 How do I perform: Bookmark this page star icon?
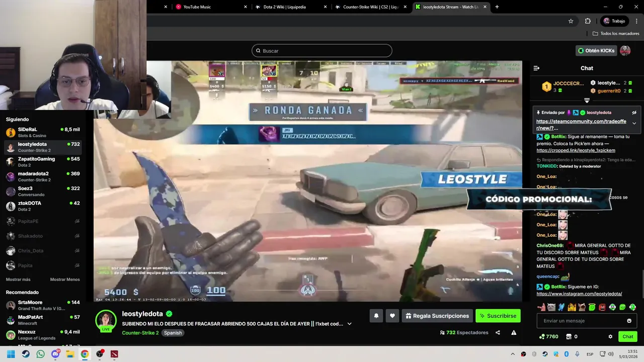[x=571, y=21]
